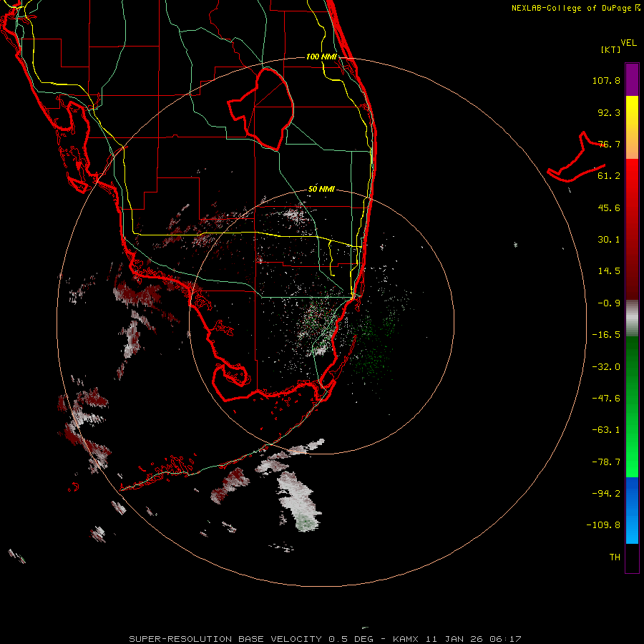Select the 92.3 velocity scale value

tap(609, 112)
